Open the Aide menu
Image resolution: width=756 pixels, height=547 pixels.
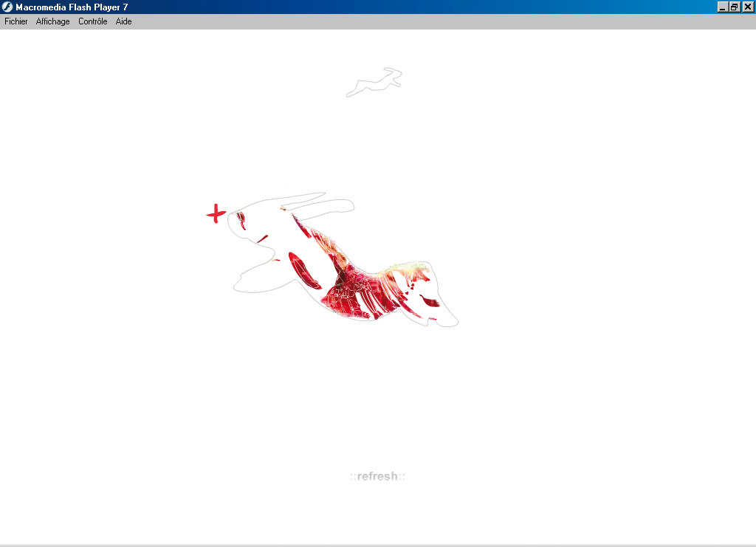tap(123, 21)
